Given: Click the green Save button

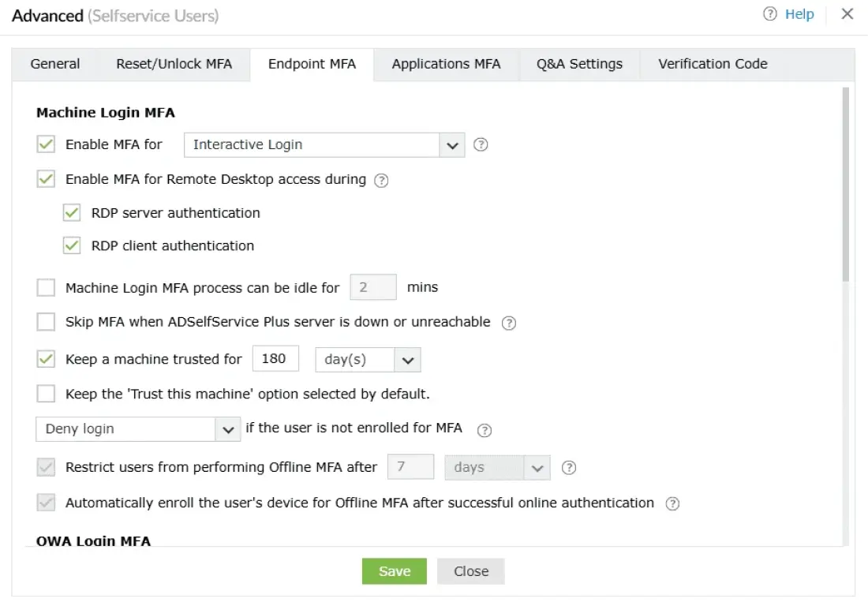Looking at the screenshot, I should pos(394,571).
